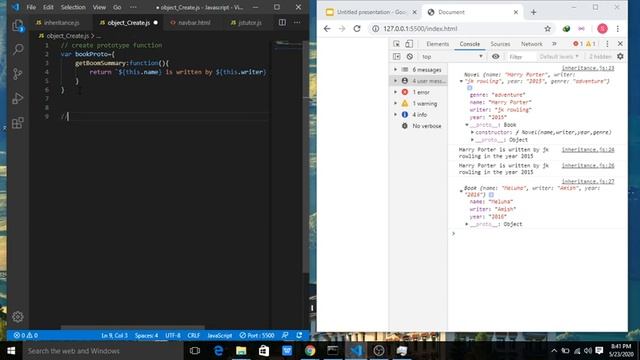Create live expression with eye icon
640x360 pixels.
496,57
